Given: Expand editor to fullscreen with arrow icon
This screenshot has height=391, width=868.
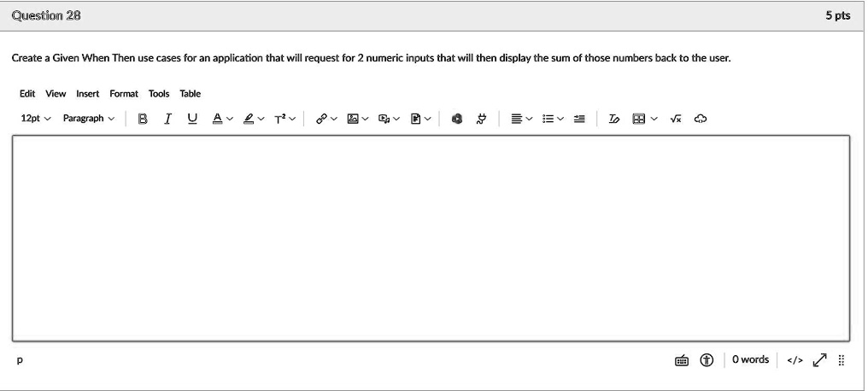Looking at the screenshot, I should pos(820,360).
